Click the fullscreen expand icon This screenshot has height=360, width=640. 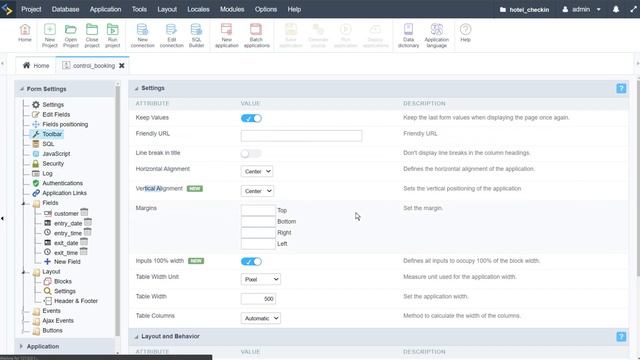click(x=633, y=9)
